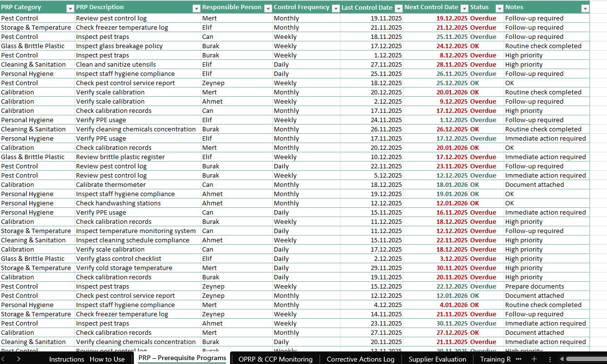Select 'Glass & Brittle Plastic' in Verify glass control checklist row

(x=37, y=258)
